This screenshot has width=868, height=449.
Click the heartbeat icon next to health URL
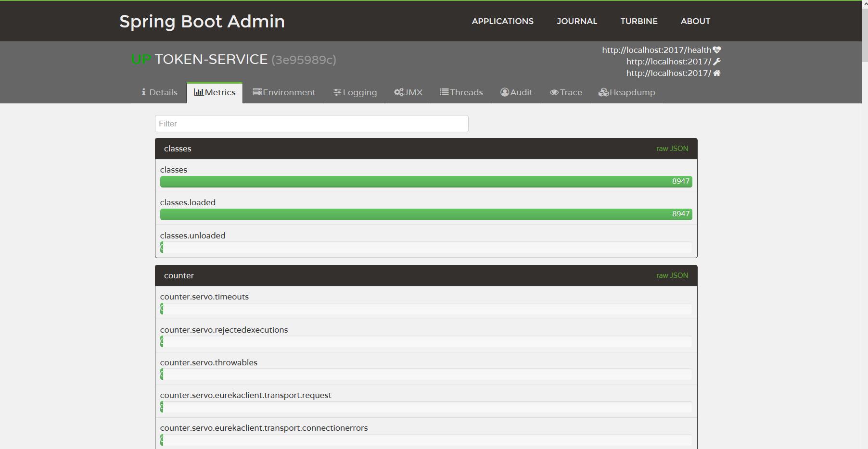[x=716, y=50]
